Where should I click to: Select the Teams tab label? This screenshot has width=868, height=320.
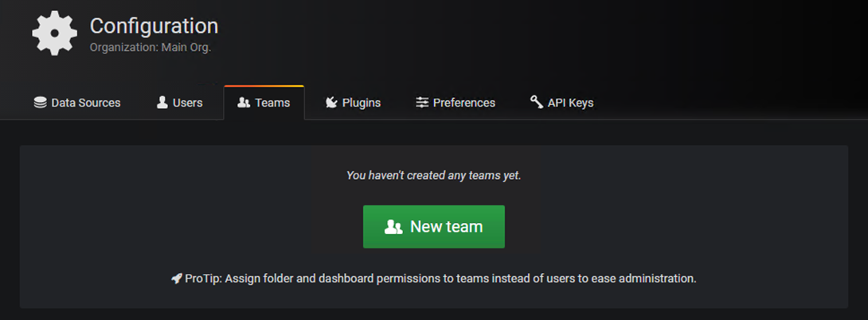point(272,103)
